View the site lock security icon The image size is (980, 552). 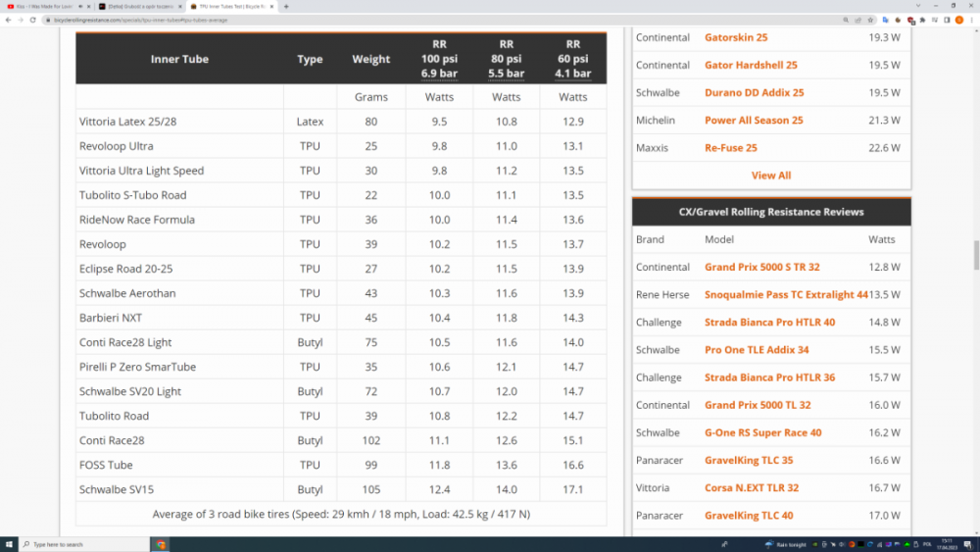coord(48,20)
